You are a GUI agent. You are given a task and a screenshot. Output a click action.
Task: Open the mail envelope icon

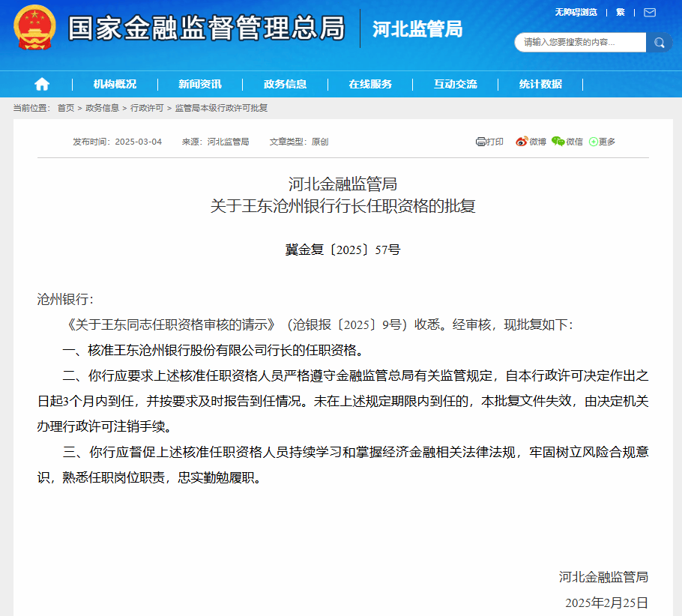(x=649, y=12)
